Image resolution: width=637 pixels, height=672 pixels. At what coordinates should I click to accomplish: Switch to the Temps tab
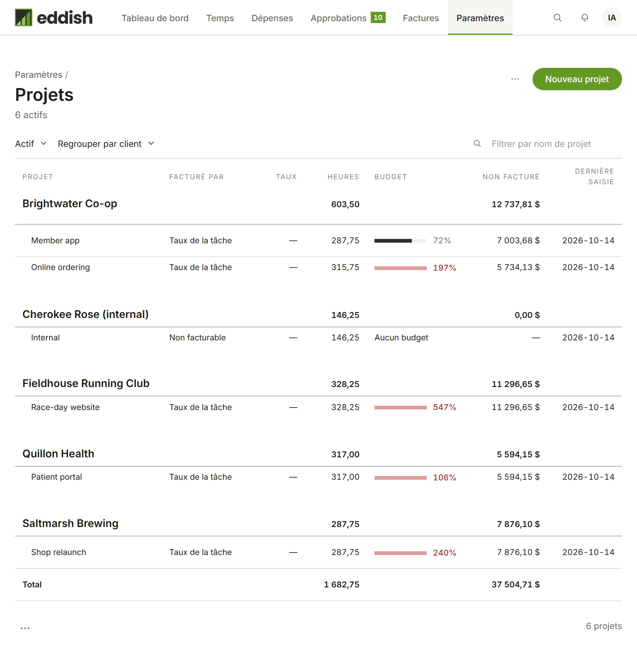(x=220, y=18)
